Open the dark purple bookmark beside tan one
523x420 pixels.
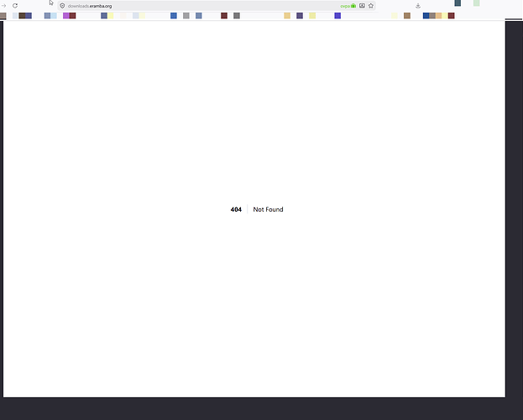tap(300, 16)
